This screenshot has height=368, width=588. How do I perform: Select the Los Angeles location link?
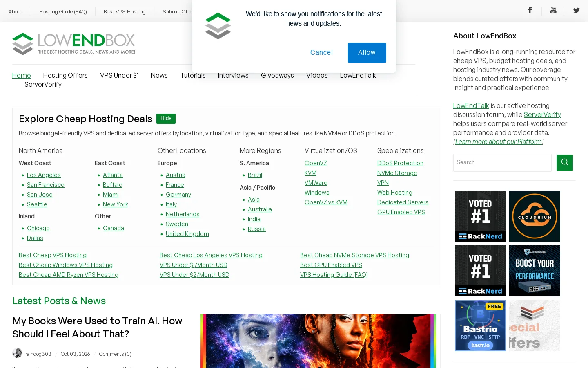[44, 175]
